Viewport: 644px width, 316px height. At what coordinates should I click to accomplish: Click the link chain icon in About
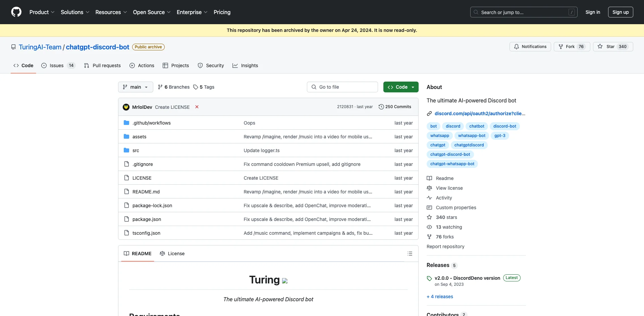(x=429, y=114)
